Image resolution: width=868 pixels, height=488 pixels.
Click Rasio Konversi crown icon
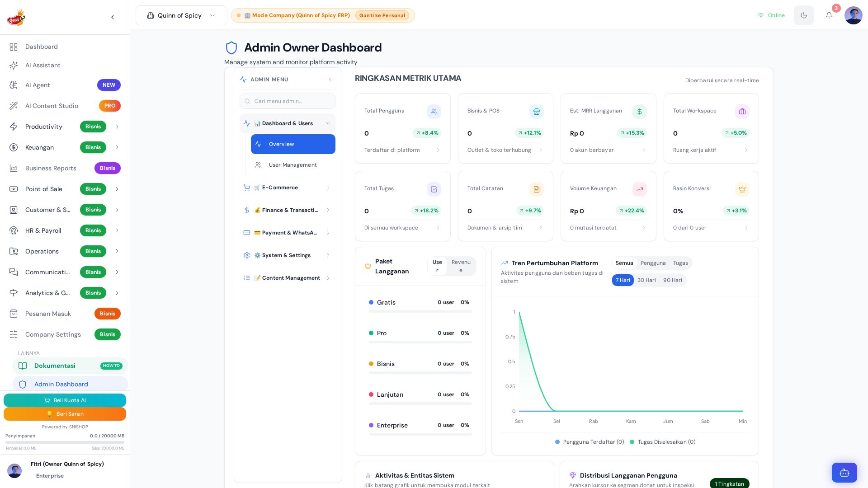tap(742, 189)
